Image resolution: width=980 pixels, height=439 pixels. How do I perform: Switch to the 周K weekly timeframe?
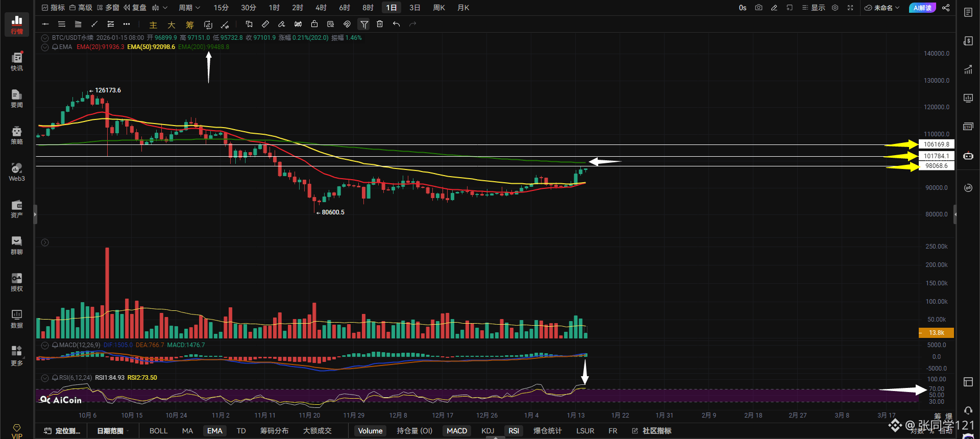coord(439,8)
